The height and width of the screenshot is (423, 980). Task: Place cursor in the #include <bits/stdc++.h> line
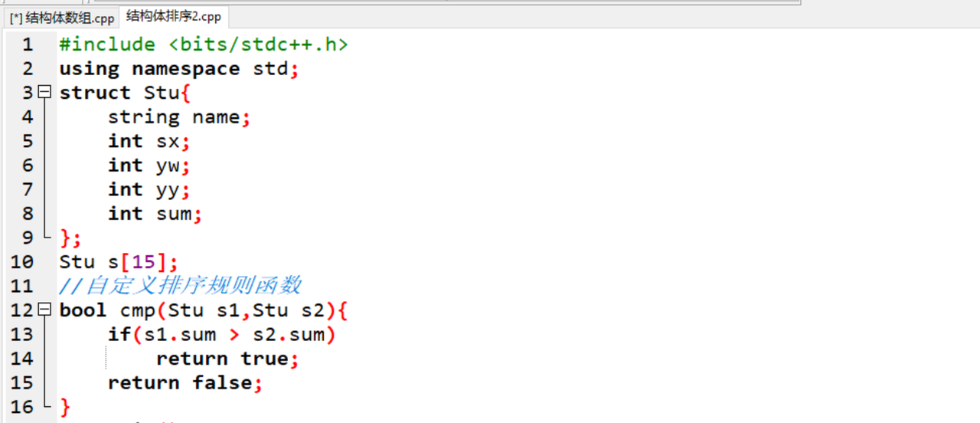coord(203,44)
